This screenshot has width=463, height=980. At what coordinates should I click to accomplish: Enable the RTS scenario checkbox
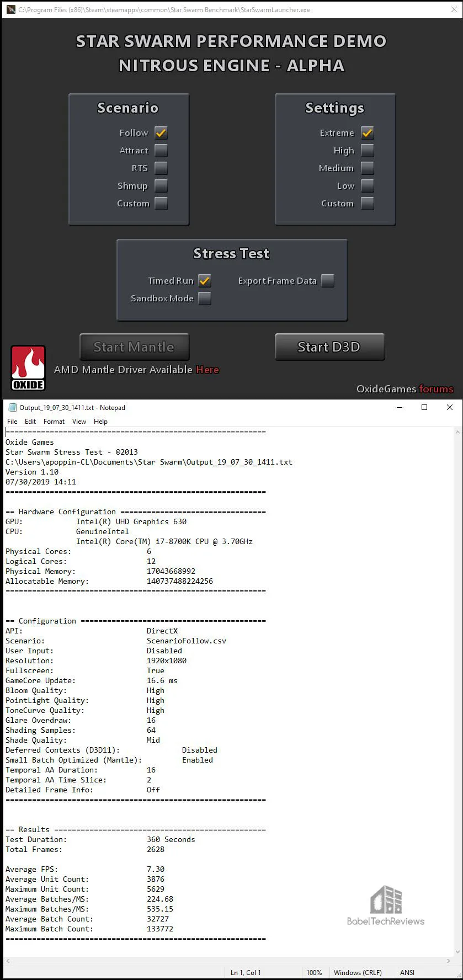(161, 168)
